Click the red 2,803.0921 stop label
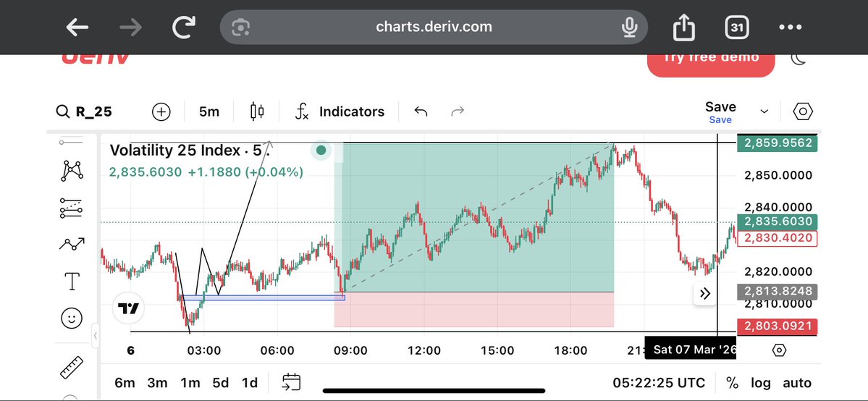Screen dimensions: 868x401 [x=778, y=326]
